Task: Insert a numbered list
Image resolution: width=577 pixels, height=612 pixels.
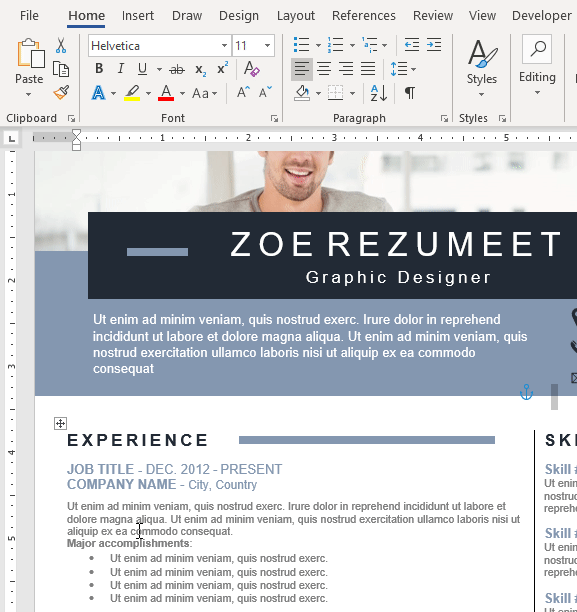Action: pyautogui.click(x=335, y=45)
